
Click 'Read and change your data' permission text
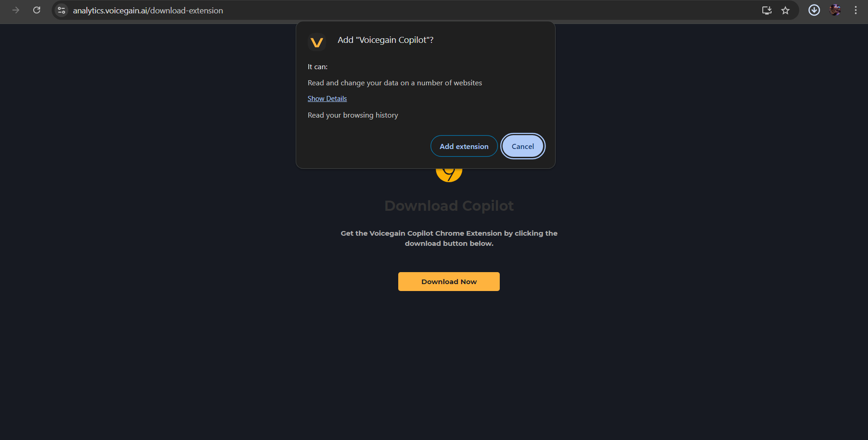(395, 83)
